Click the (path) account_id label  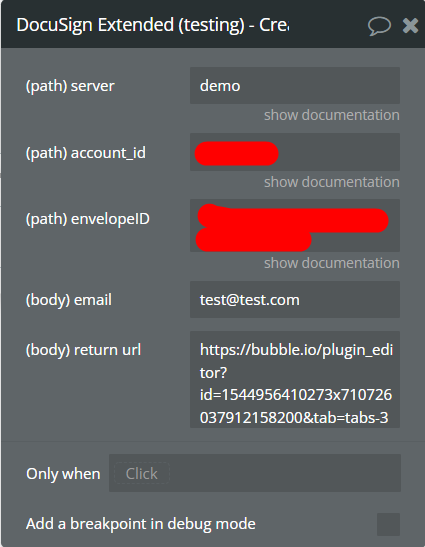coord(86,153)
